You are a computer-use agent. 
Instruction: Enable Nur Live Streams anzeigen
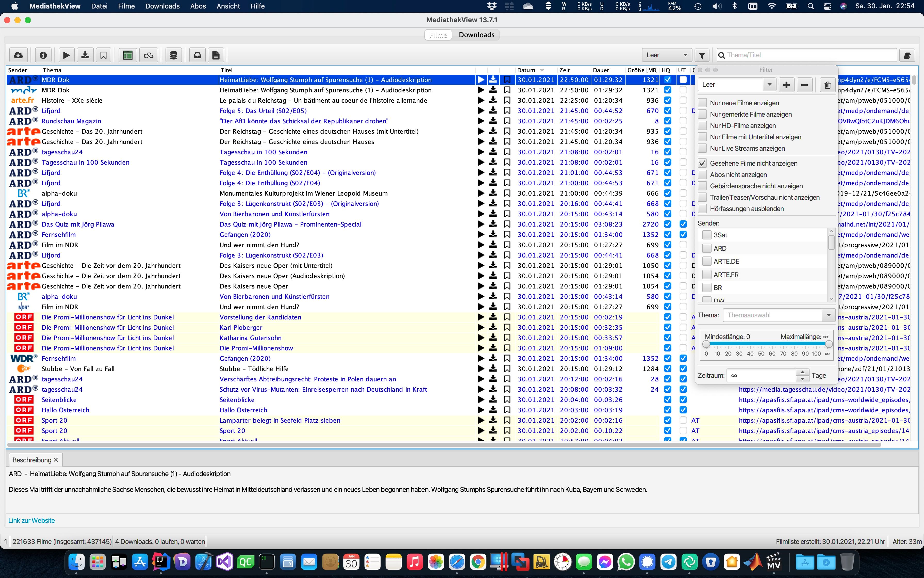[702, 148]
